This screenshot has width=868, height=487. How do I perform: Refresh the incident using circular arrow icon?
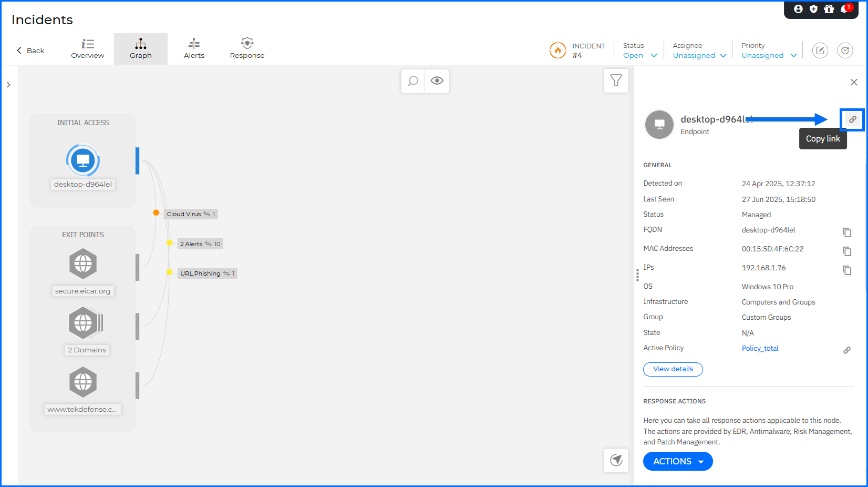844,50
